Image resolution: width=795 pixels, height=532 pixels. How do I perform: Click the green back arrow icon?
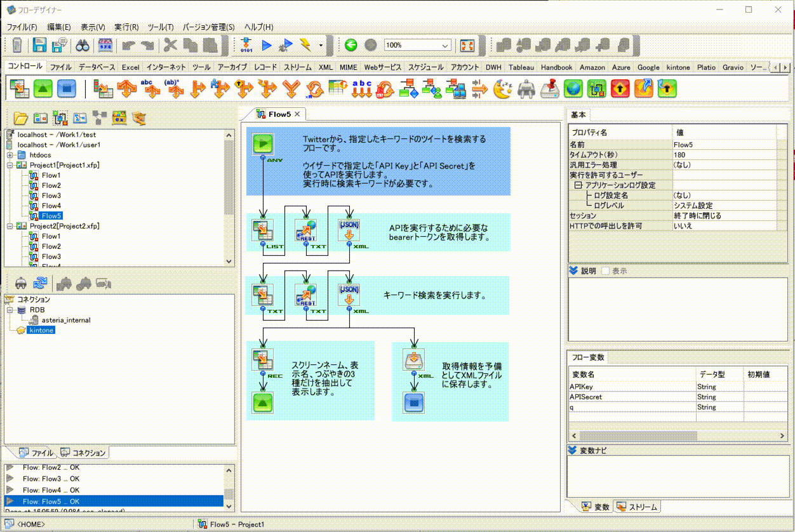(351, 46)
